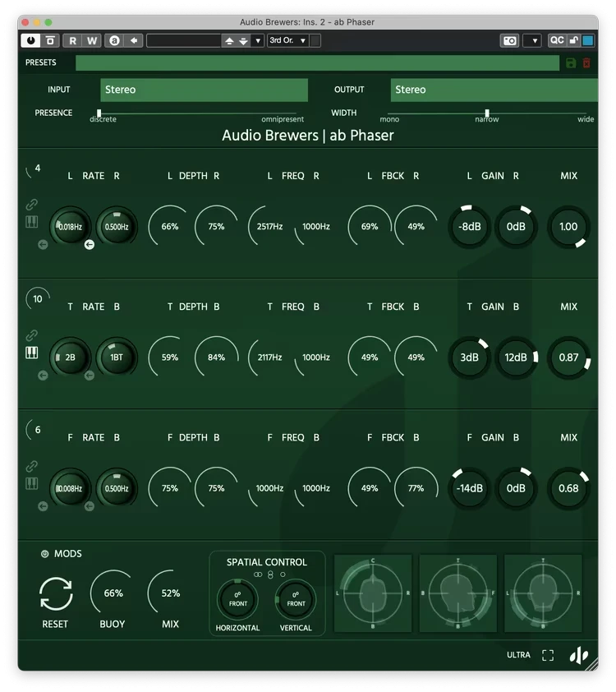Click the copy A to B arrow button
This screenshot has width=616, height=692.
coord(134,40)
